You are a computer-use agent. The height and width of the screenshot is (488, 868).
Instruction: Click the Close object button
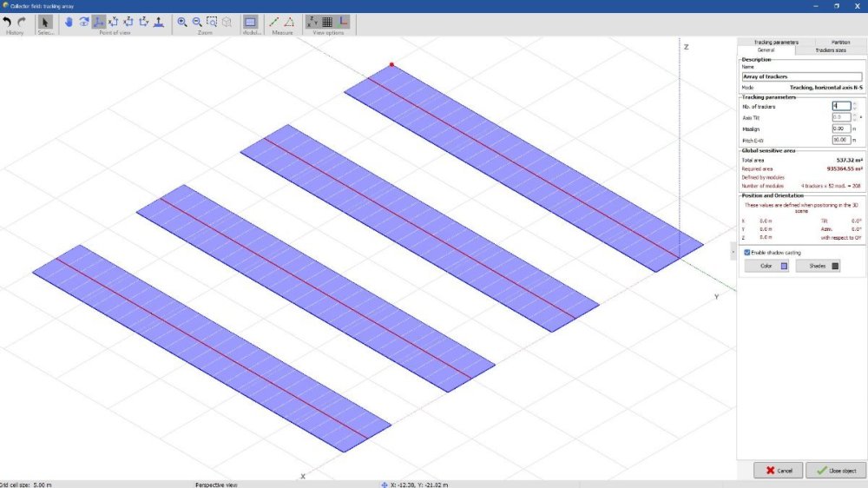(836, 471)
